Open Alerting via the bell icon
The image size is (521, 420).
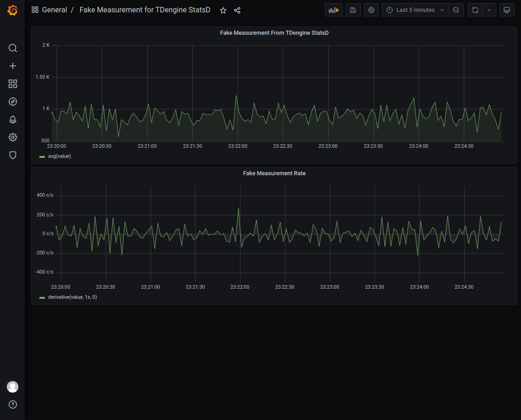[12, 119]
